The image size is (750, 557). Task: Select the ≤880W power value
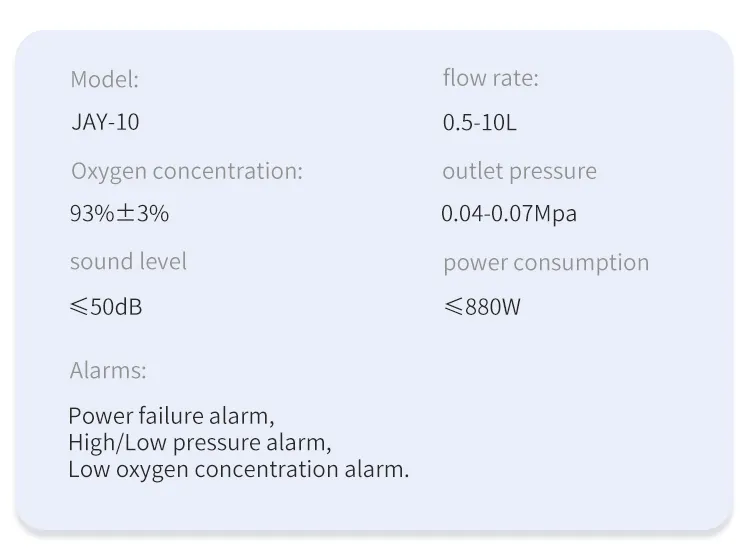[482, 306]
